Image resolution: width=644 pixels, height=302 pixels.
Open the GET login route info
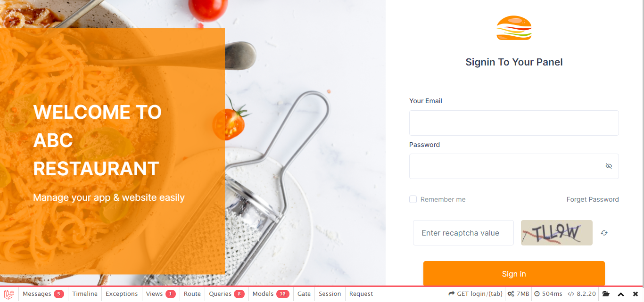tap(475, 294)
